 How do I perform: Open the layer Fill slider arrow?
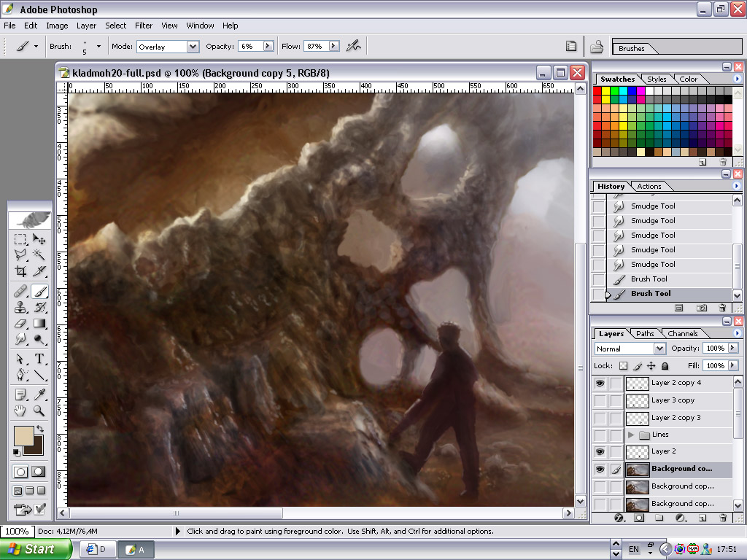(x=732, y=365)
